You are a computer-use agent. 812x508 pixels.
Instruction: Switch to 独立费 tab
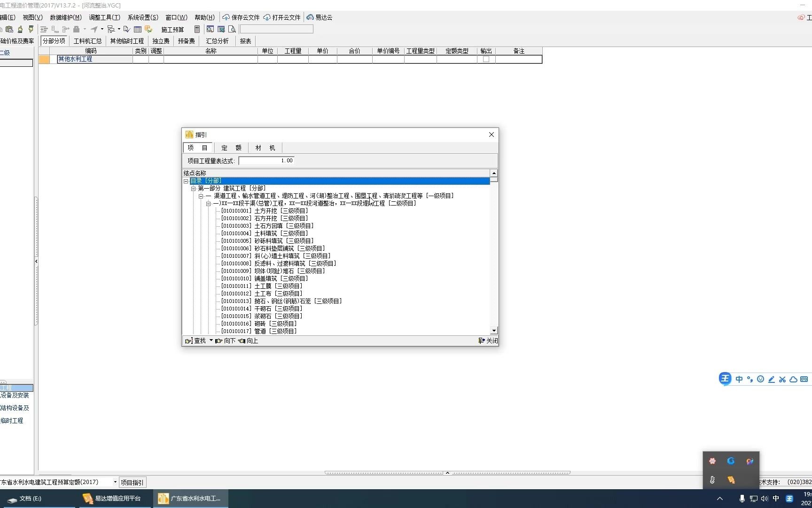click(x=161, y=41)
